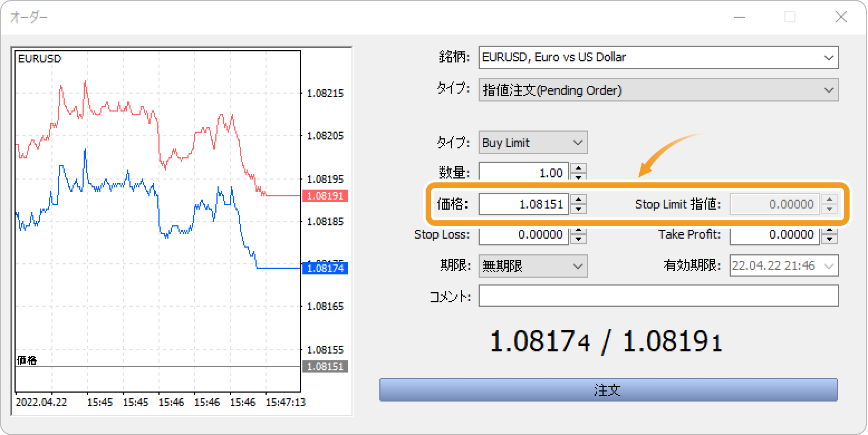Click the 数量 volume input field
Image resolution: width=868 pixels, height=435 pixels.
pos(524,173)
